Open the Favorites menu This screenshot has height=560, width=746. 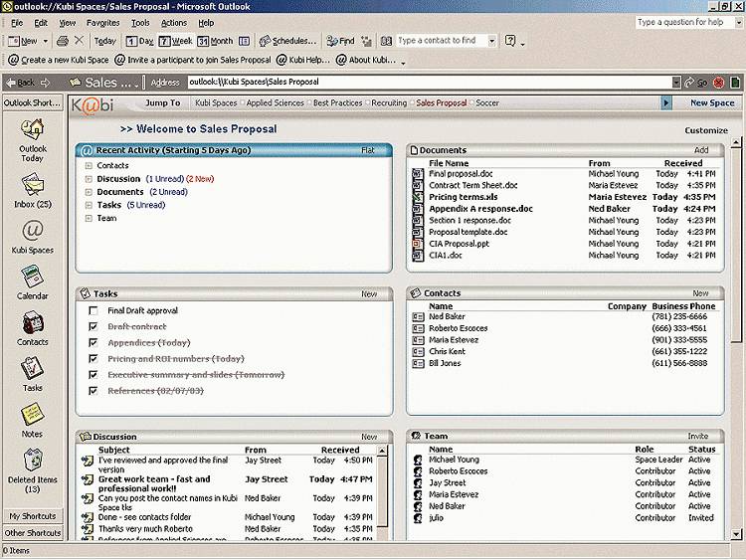(x=102, y=22)
